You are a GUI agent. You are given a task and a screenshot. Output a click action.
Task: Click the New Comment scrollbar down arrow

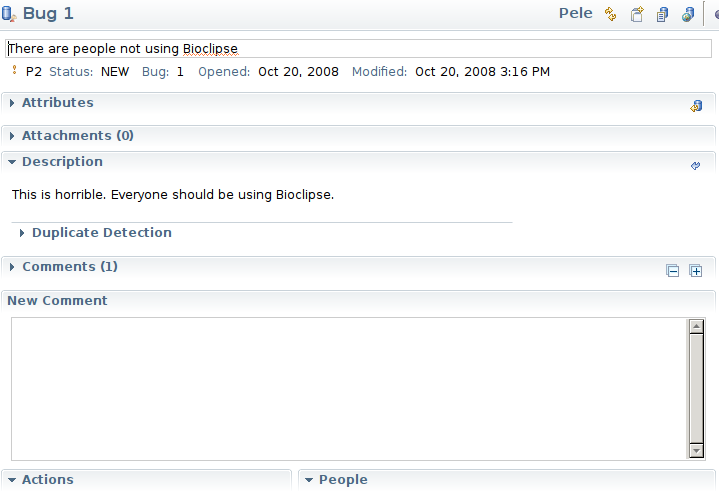tap(697, 451)
